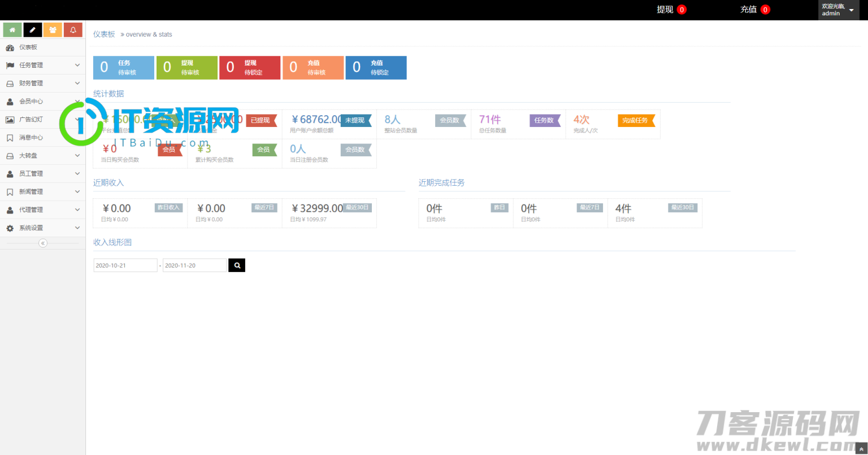Click the 昨日收入 badge

coord(168,208)
